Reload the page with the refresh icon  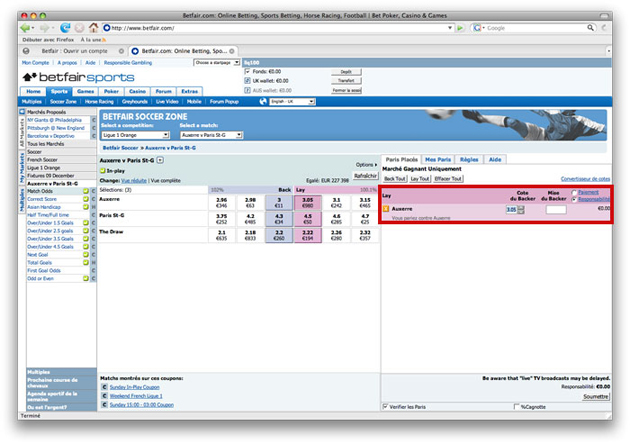pyautogui.click(x=65, y=28)
